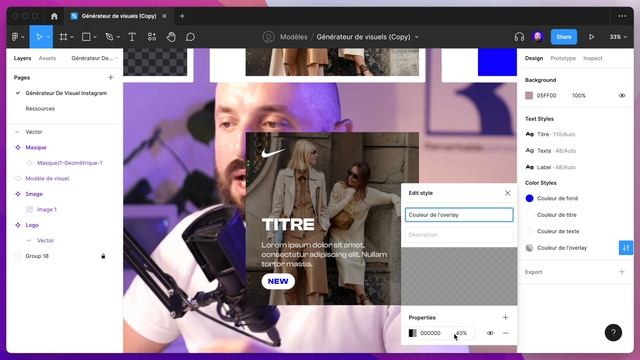This screenshot has height=360, width=640.
Task: Click the background color swatch
Action: (x=529, y=96)
